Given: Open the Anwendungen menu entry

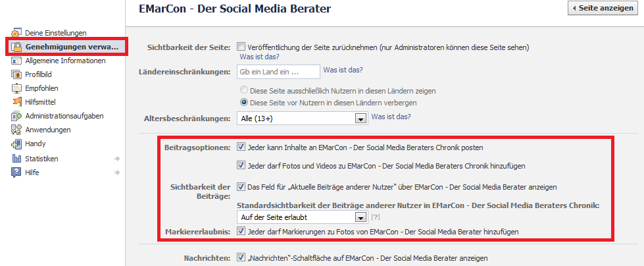Looking at the screenshot, I should click(x=47, y=130).
